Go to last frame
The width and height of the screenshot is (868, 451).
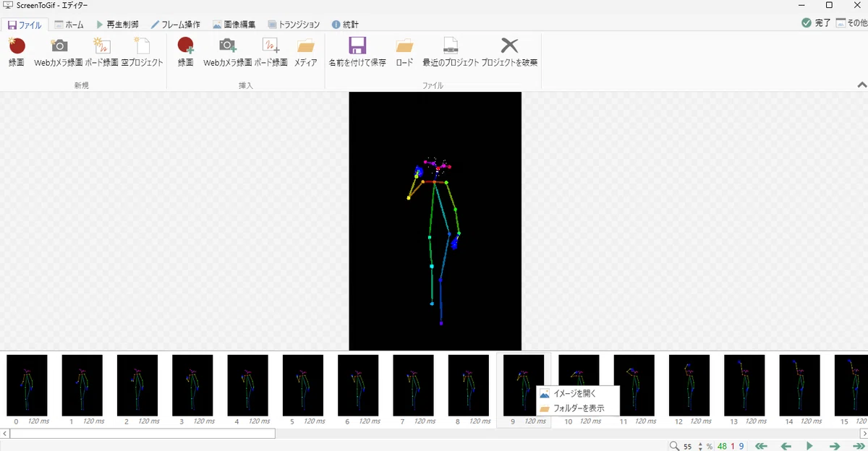click(x=859, y=446)
